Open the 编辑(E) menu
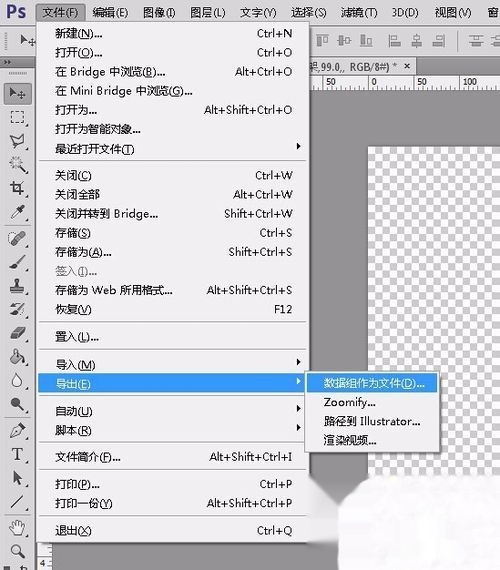This screenshot has width=500, height=570. tap(110, 13)
